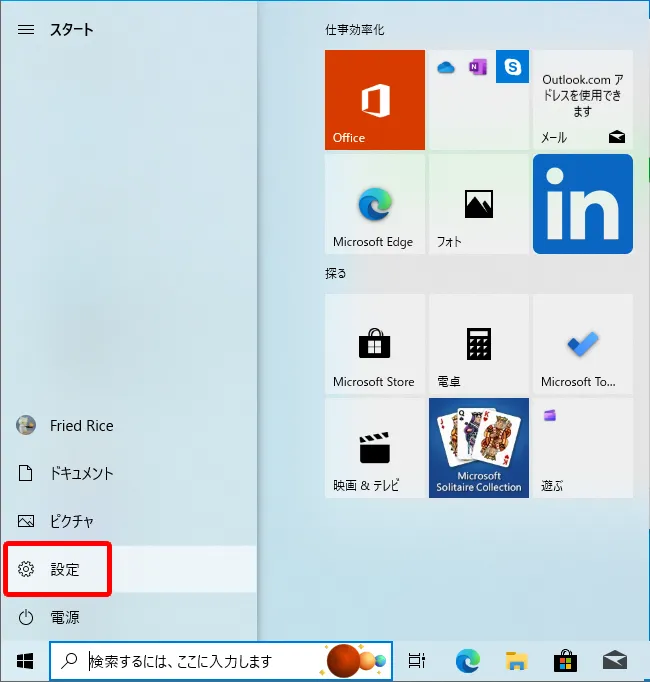This screenshot has height=682, width=650.
Task: Open the Photos (フォト) tile
Action: pos(479,204)
